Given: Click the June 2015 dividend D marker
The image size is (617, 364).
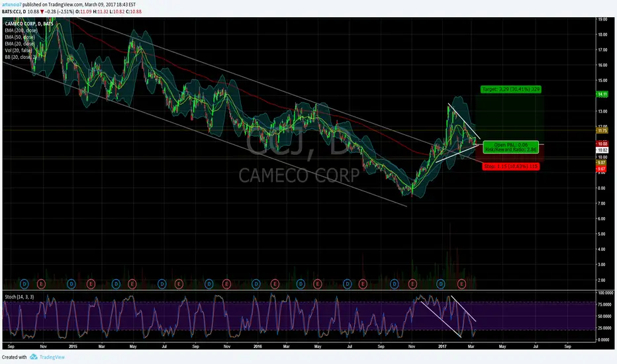Looking at the screenshot, I should tap(162, 284).
